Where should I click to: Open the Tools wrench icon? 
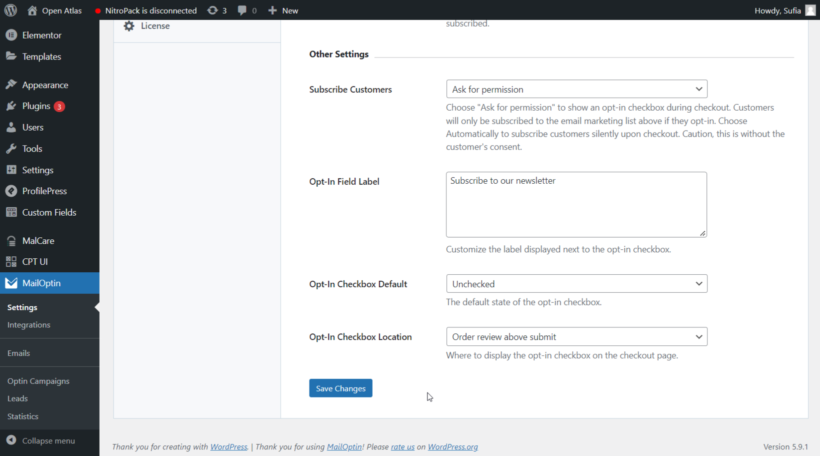pyautogui.click(x=11, y=149)
